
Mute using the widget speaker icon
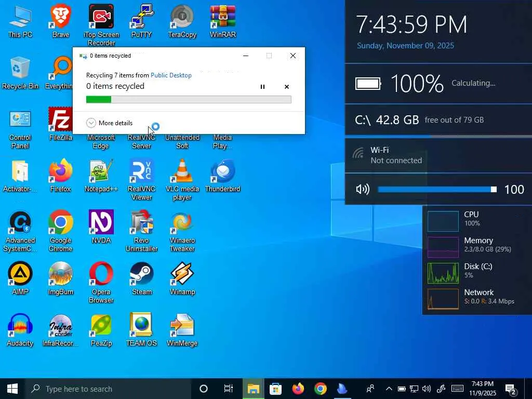pos(363,189)
